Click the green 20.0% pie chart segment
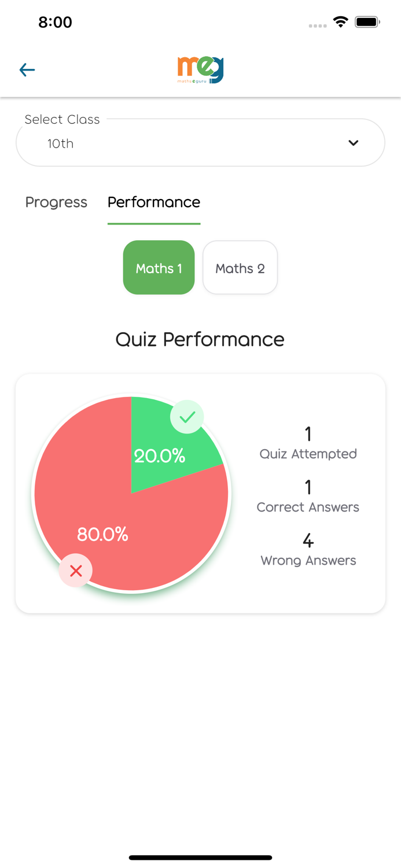This screenshot has height=868, width=401. (160, 455)
